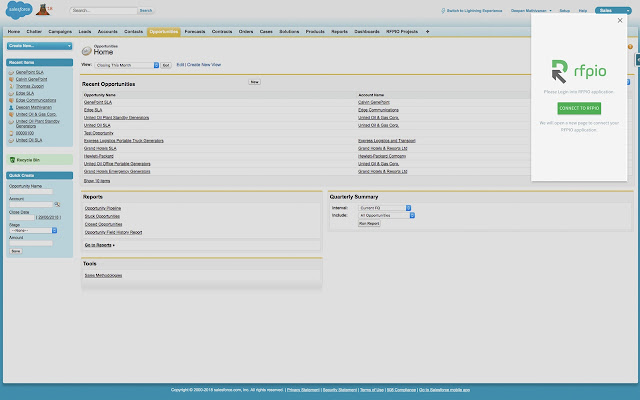Click the seasonal mascot icon beside the logo

43,9
